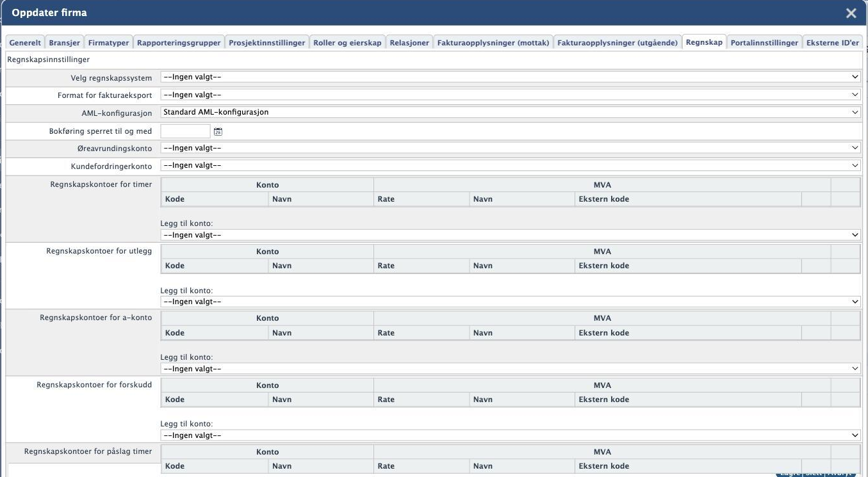Switch to Roller og eierskap tab
This screenshot has height=477, width=868.
(347, 42)
